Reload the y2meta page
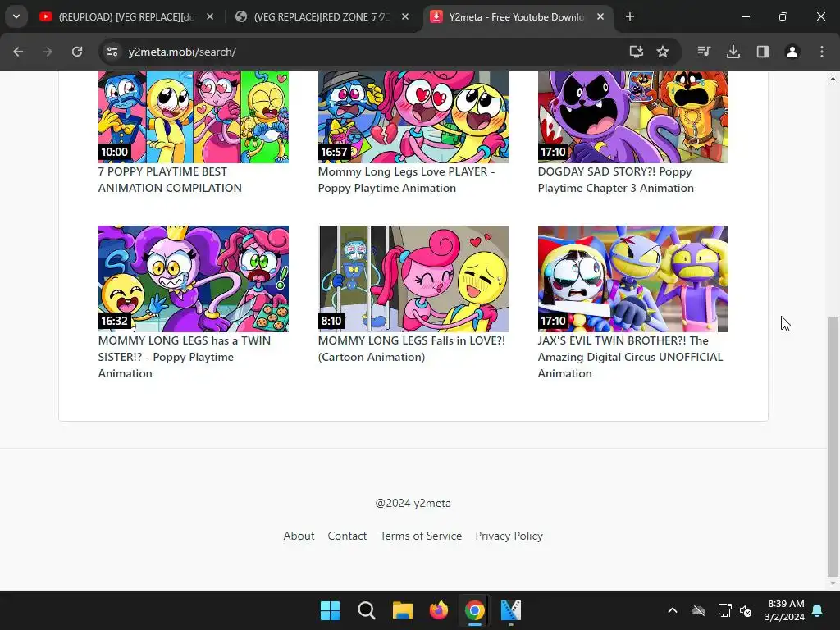This screenshot has height=630, width=840. tap(77, 52)
